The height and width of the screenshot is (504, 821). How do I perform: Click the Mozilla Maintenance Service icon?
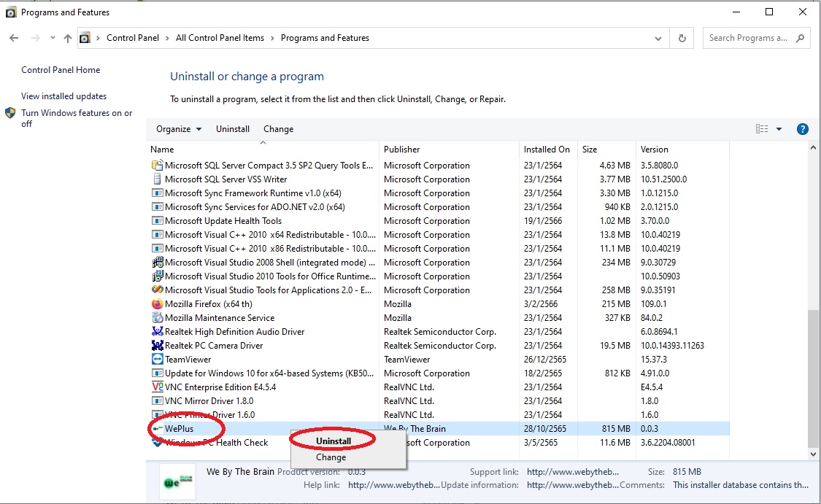click(157, 318)
